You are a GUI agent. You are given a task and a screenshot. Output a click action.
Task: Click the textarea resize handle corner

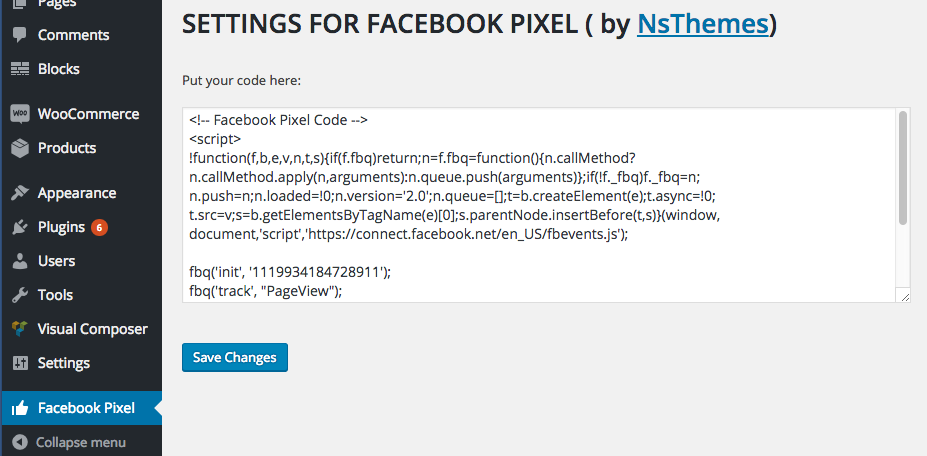coord(905,297)
